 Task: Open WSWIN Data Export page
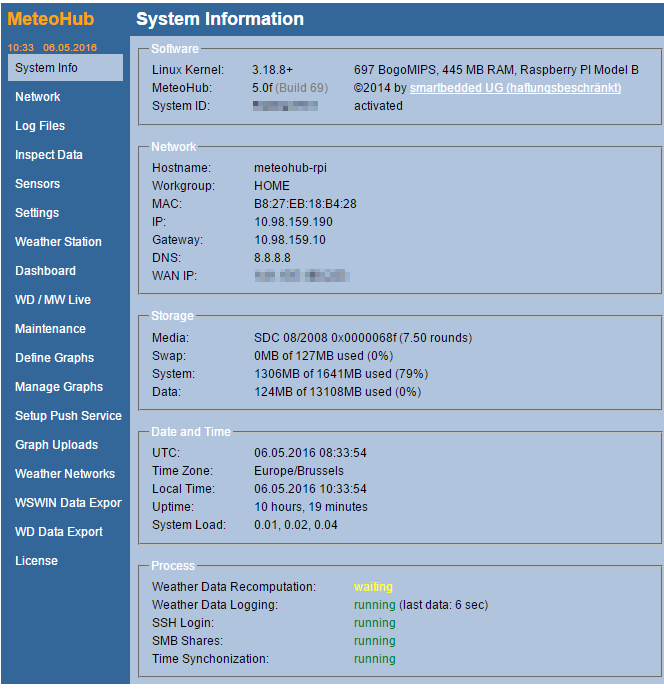point(68,502)
